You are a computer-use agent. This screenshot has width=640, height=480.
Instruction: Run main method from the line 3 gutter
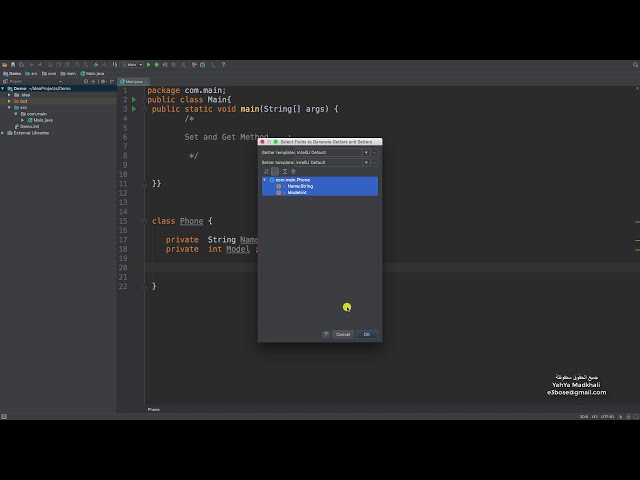(134, 109)
